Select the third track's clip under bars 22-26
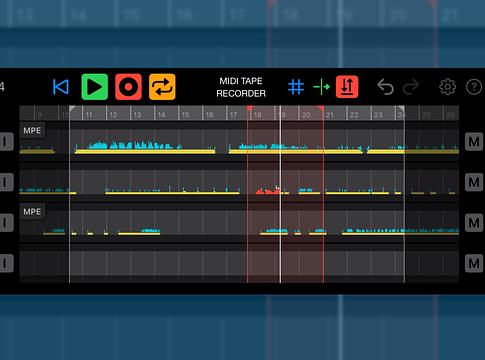Screen dimensions: 485x360 [400, 231]
